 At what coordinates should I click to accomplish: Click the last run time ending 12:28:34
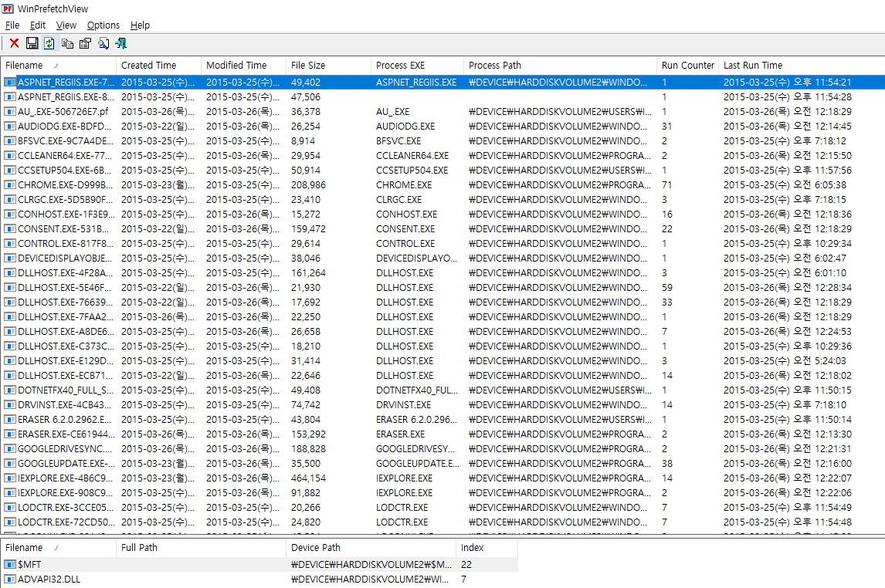point(788,288)
